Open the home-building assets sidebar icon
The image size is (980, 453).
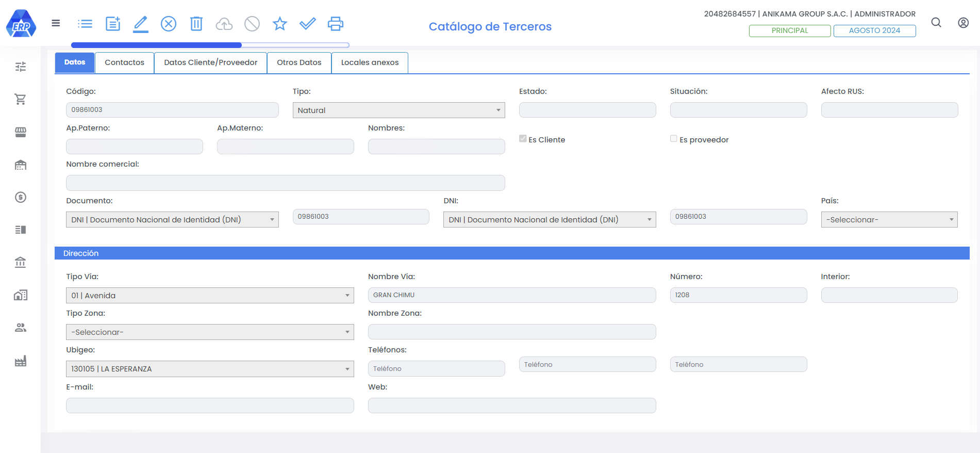(x=21, y=295)
